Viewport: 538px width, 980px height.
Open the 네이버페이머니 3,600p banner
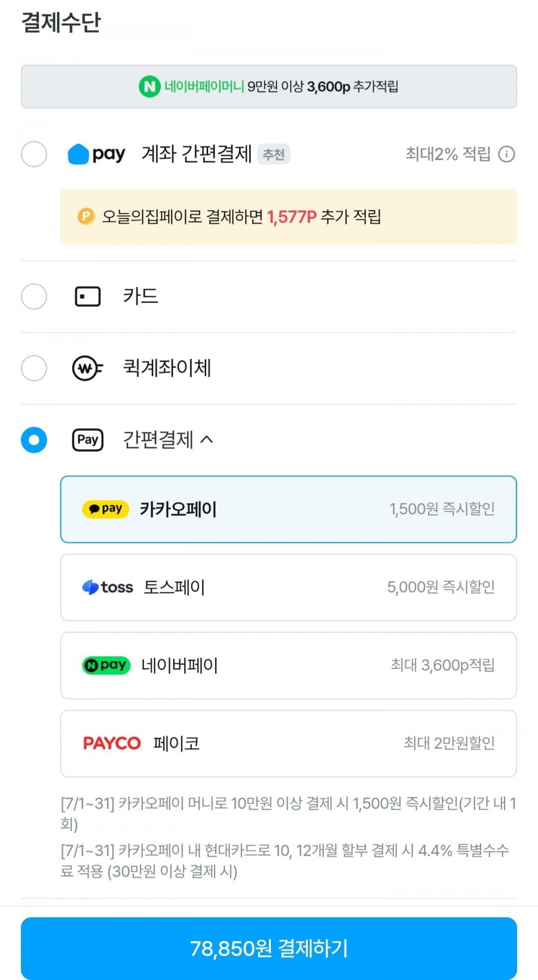[269, 87]
